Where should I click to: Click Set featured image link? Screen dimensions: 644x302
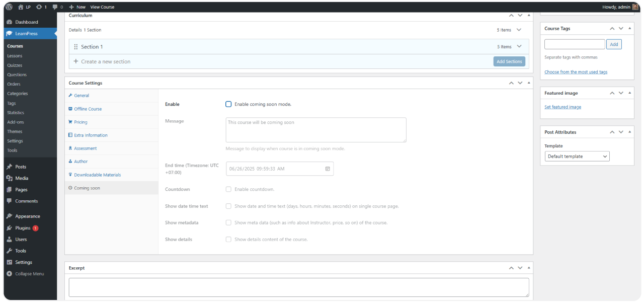[562, 107]
